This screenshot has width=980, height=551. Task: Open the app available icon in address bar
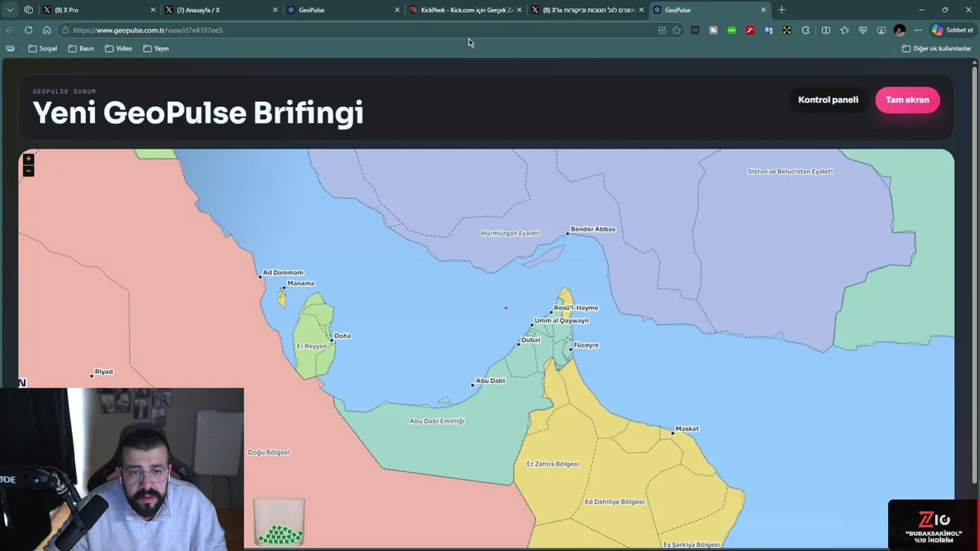(x=662, y=30)
